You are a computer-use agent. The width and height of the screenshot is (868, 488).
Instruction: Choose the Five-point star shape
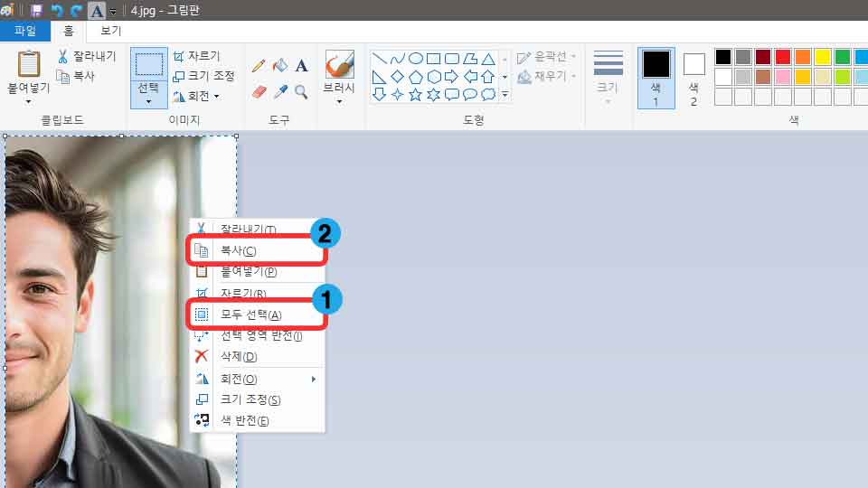[x=416, y=95]
